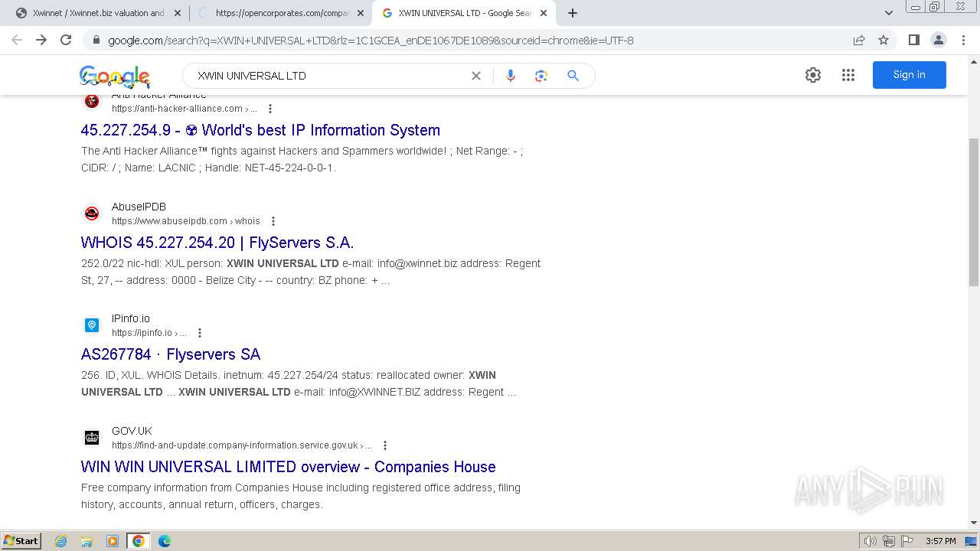Screen dimensions: 980x551
Task: Click abuseipdb.com whois URL text
Action: tap(186, 221)
